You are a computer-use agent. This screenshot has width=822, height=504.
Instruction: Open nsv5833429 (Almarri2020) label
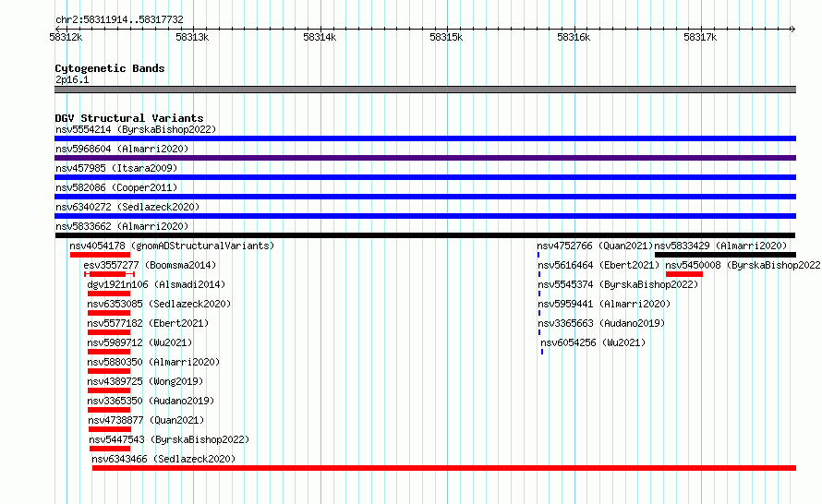pos(720,246)
